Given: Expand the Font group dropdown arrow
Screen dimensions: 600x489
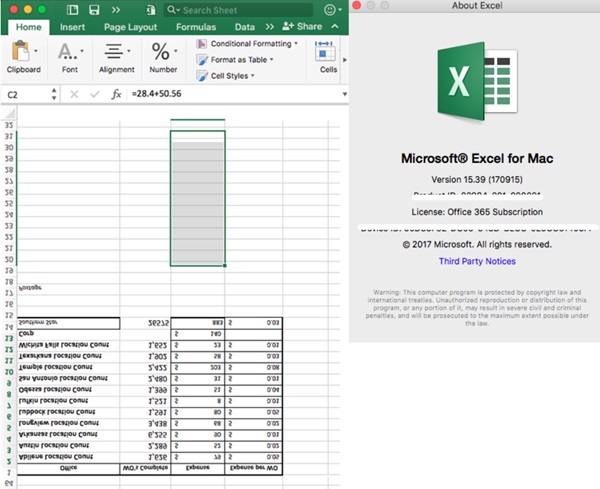Looking at the screenshot, I should tap(82, 51).
